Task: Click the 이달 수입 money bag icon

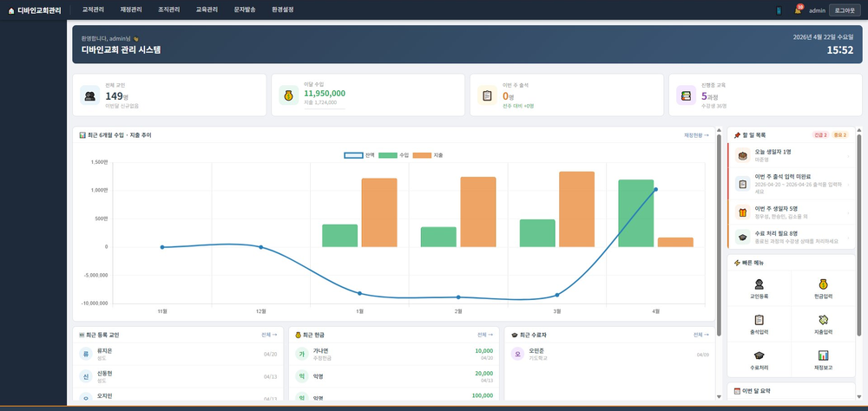Action: coord(289,95)
